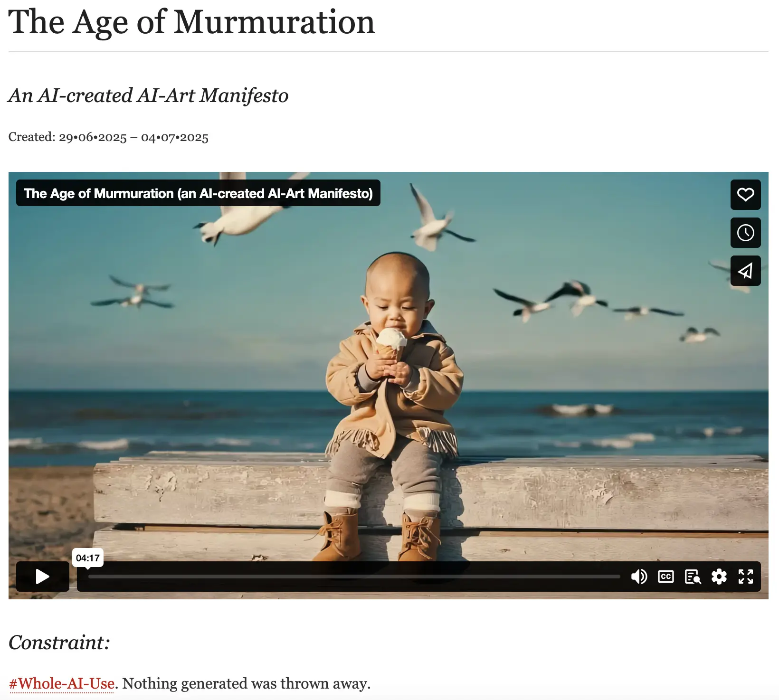This screenshot has height=700, width=779.
Task: Open the video transcript panel icon
Action: (693, 577)
